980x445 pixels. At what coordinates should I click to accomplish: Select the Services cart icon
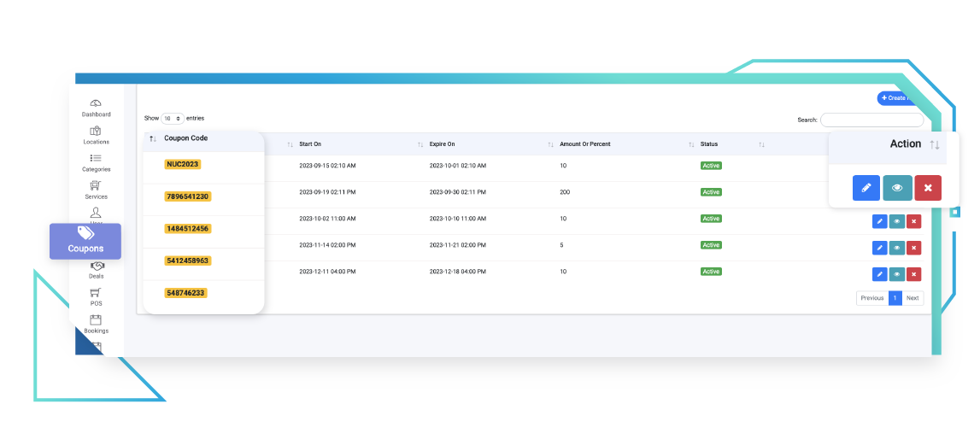[96, 186]
